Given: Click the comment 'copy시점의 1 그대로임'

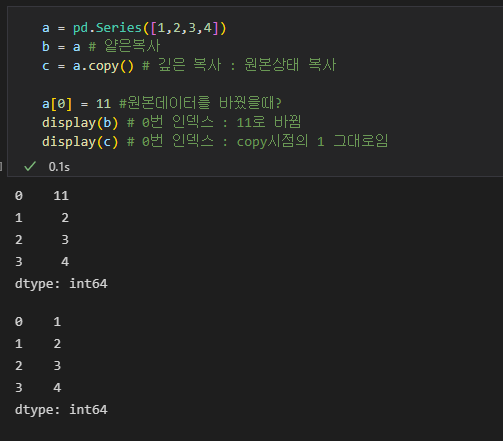Looking at the screenshot, I should [312, 141].
